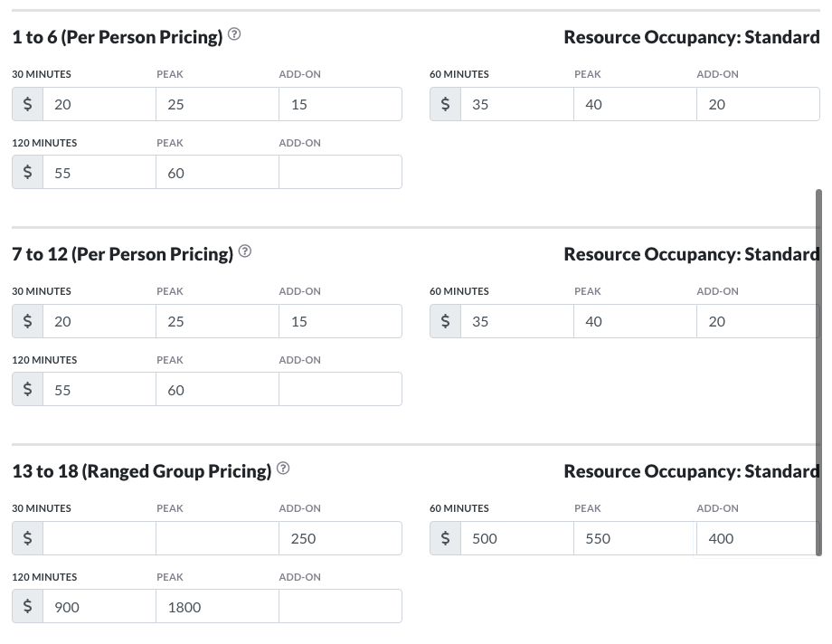Screen dimensions: 832x644
Task: Click the empty 120 minutes add-on field for 1 to 6
Action: 340,173
